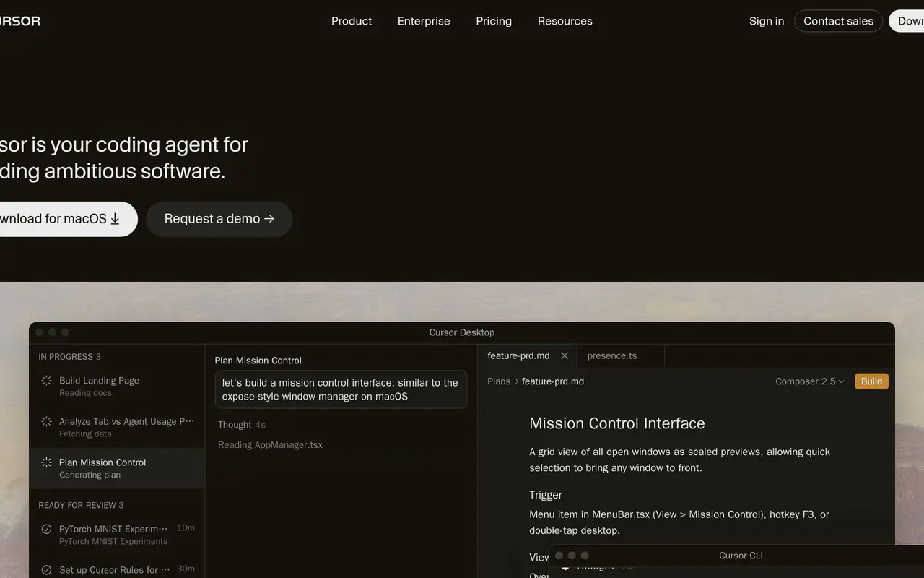Screen dimensions: 924x578
Task: Select the Analyze Tab vs Agent Usage task
Action: point(117,427)
